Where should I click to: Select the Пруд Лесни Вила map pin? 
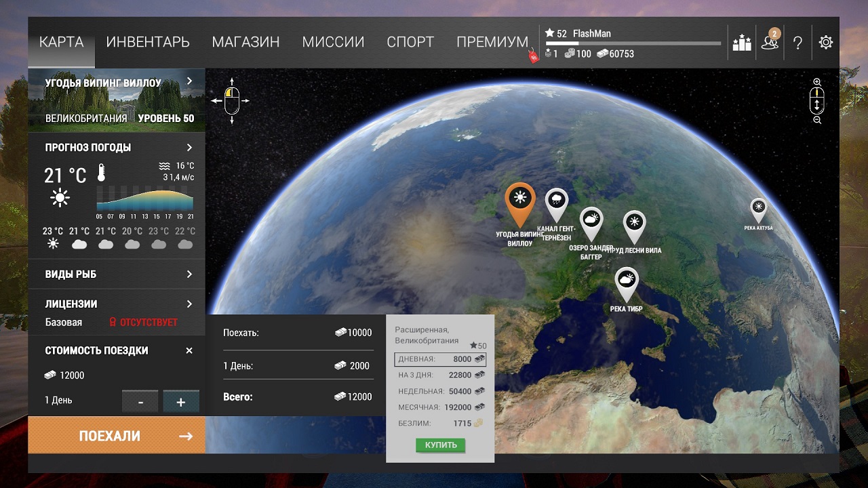[634, 227]
